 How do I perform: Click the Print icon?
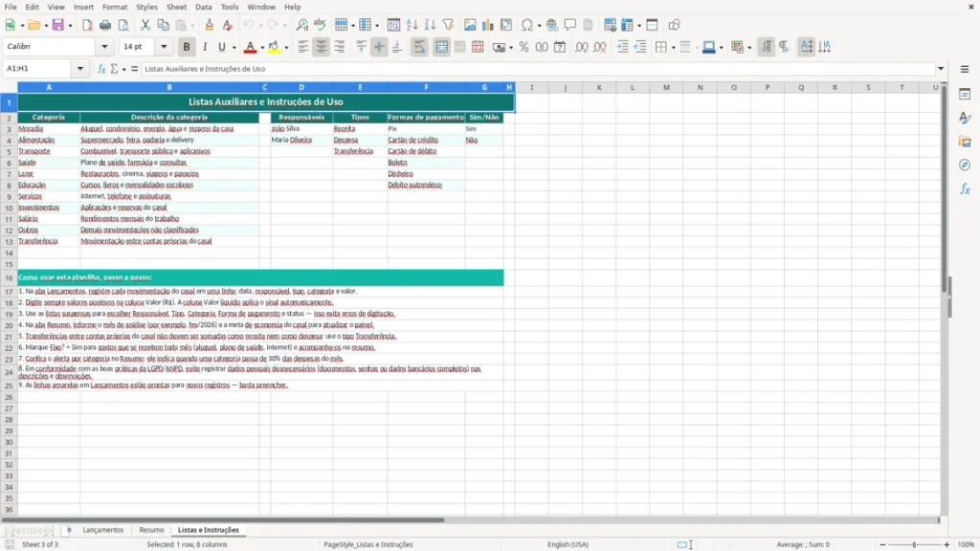pyautogui.click(x=105, y=25)
